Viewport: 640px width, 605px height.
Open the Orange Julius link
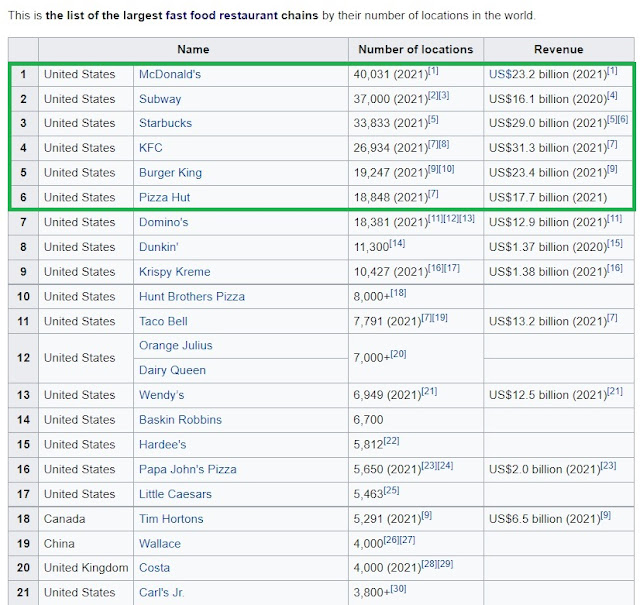(176, 345)
